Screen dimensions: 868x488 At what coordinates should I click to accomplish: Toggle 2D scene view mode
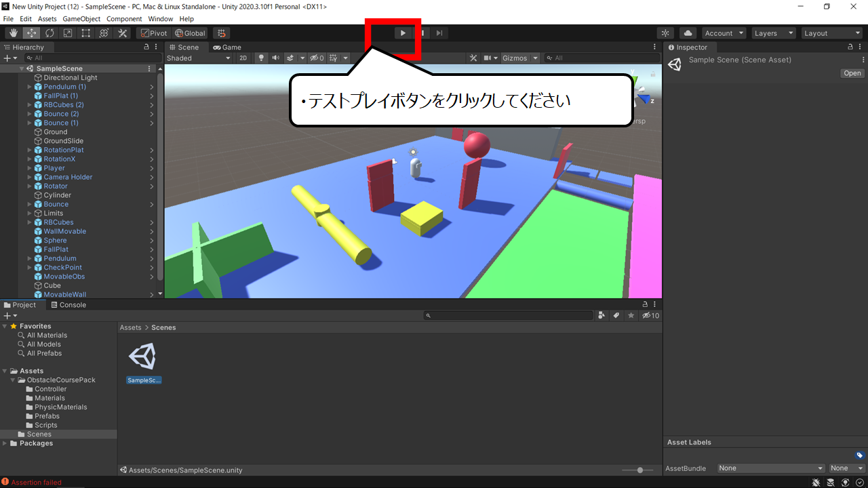click(243, 58)
